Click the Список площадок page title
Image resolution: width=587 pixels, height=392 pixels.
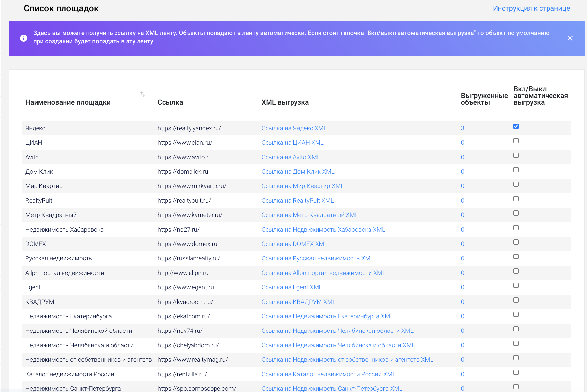(61, 9)
